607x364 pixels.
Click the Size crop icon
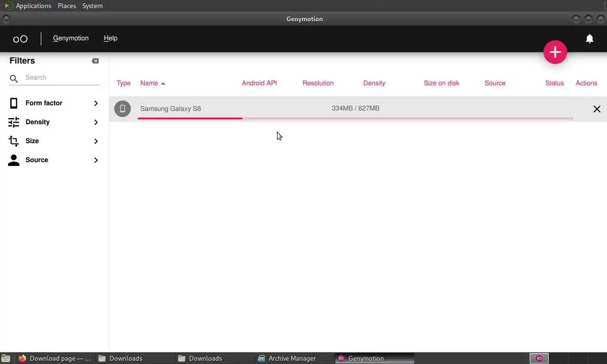click(x=14, y=141)
